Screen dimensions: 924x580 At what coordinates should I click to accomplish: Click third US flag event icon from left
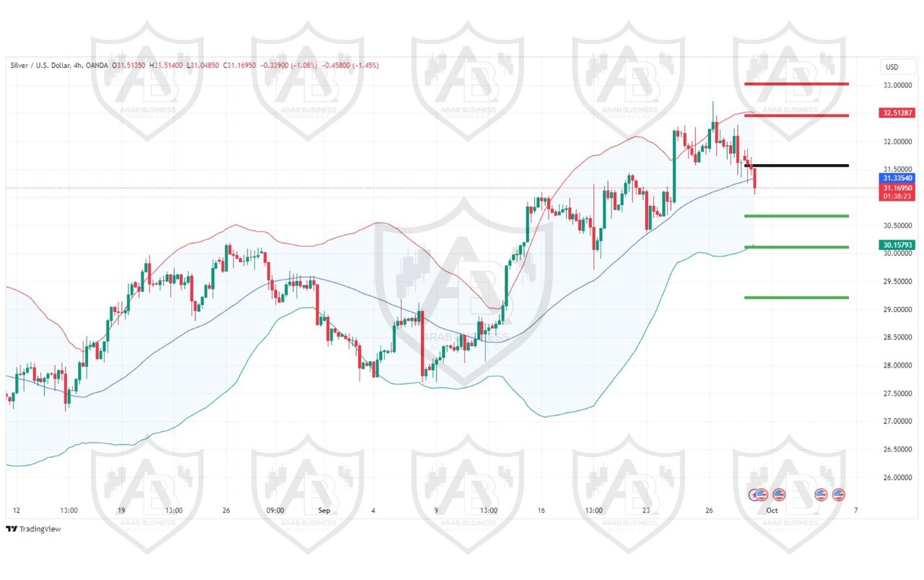point(821,495)
